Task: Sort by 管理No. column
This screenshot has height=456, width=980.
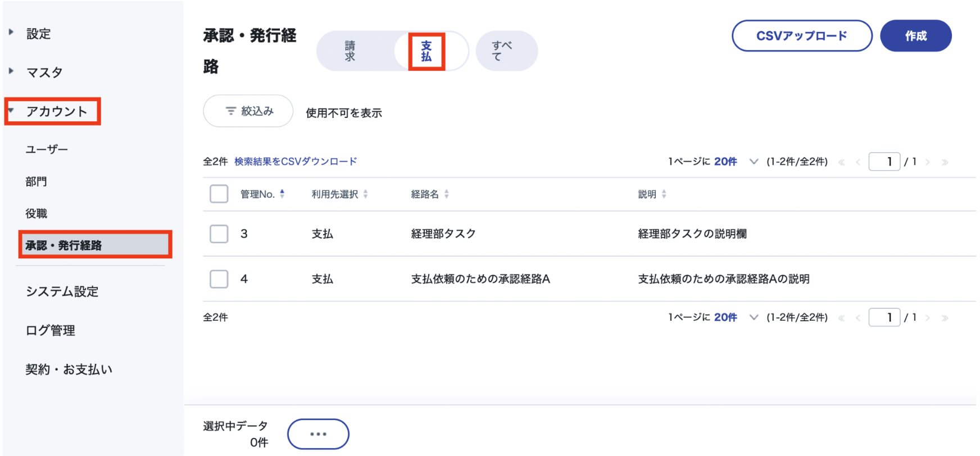Action: [262, 194]
